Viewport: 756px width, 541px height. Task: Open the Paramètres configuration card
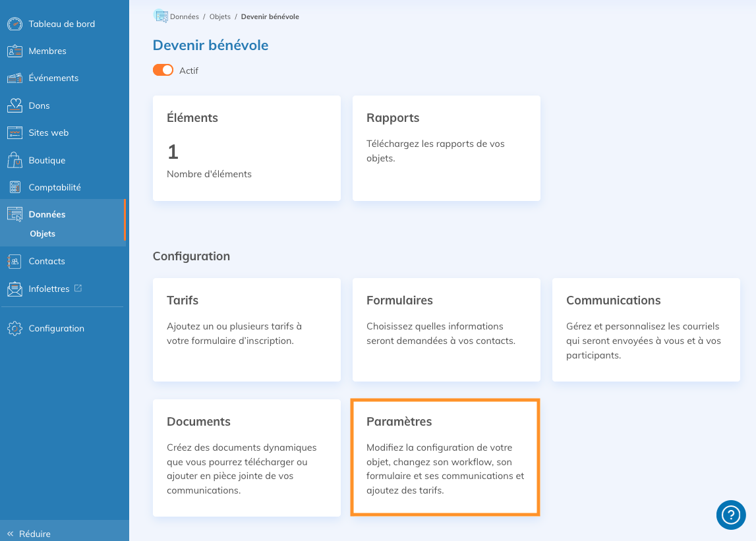(446, 457)
